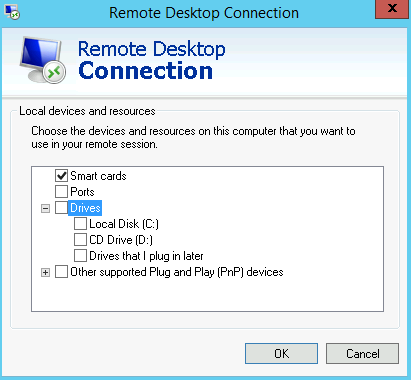Select the Drives tree label
Screen dimensions: 411x380
85,208
